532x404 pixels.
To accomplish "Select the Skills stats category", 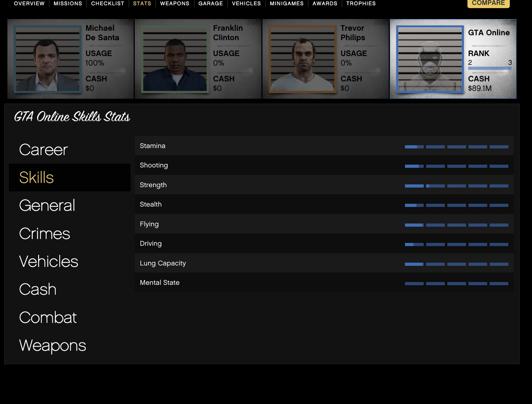I will click(69, 177).
